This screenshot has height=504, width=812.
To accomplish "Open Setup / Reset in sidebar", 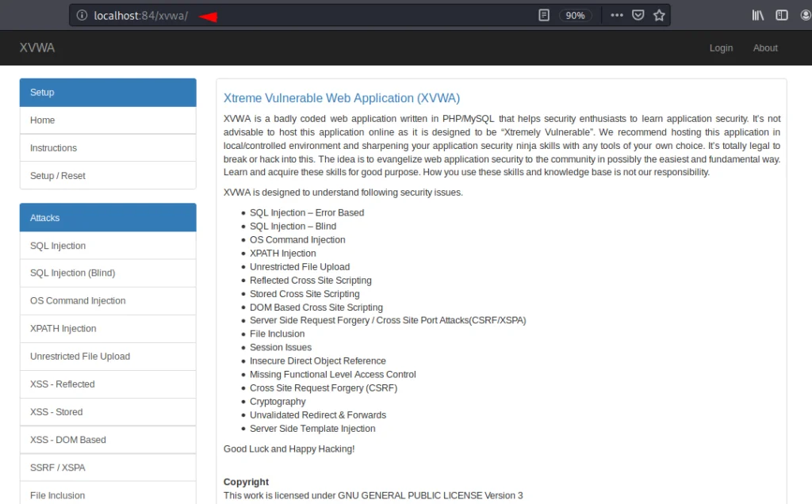I will point(108,175).
